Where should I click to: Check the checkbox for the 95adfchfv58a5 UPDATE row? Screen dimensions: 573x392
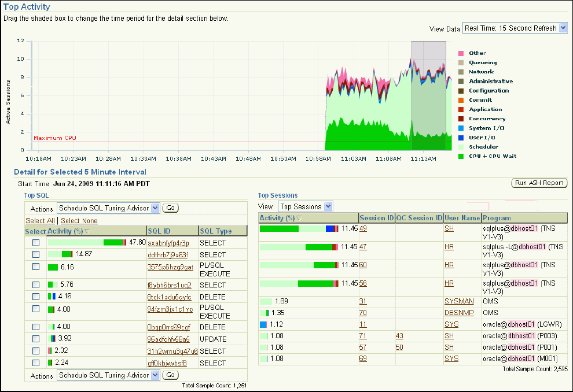35,338
